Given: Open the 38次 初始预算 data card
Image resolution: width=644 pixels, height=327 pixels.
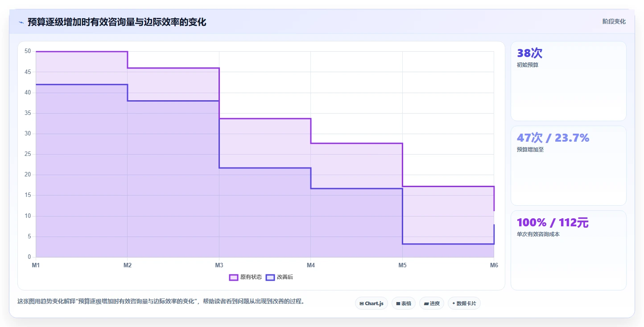Looking at the screenshot, I should pos(569,81).
